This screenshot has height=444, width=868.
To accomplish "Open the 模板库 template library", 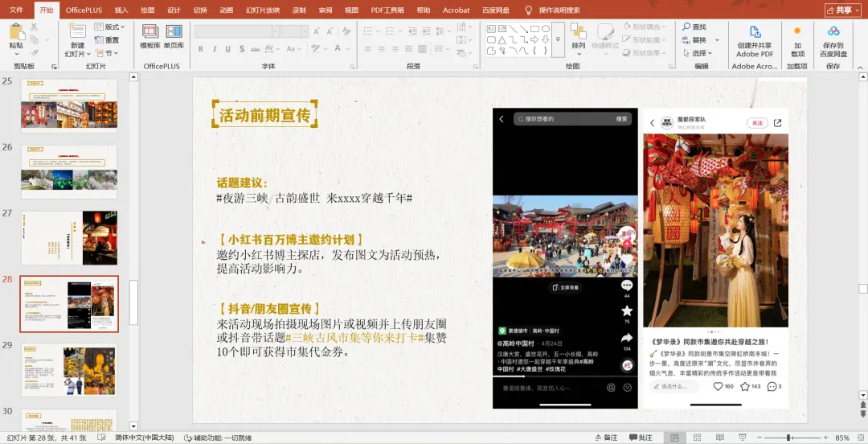I will 150,36.
